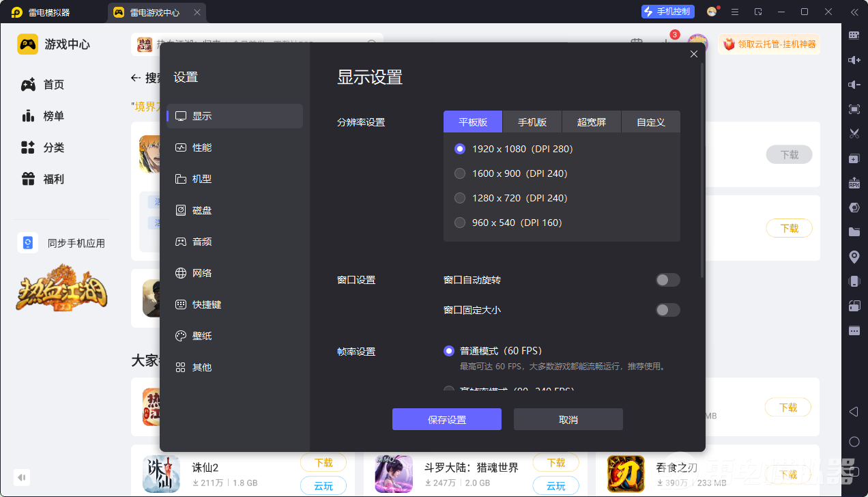Switch to the 手机版 resolution tab
Viewport: 868px width, 497px height.
tap(532, 121)
